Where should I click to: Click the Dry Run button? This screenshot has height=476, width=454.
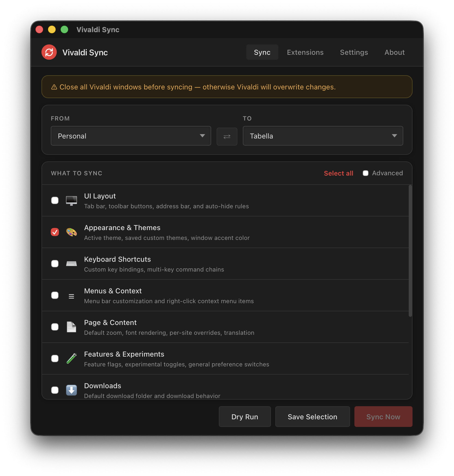click(245, 417)
